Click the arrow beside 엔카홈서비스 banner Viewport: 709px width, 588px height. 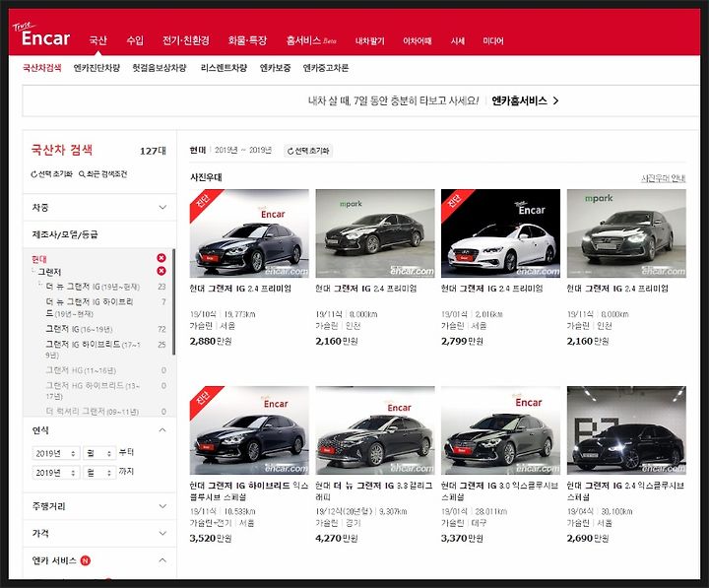[556, 100]
